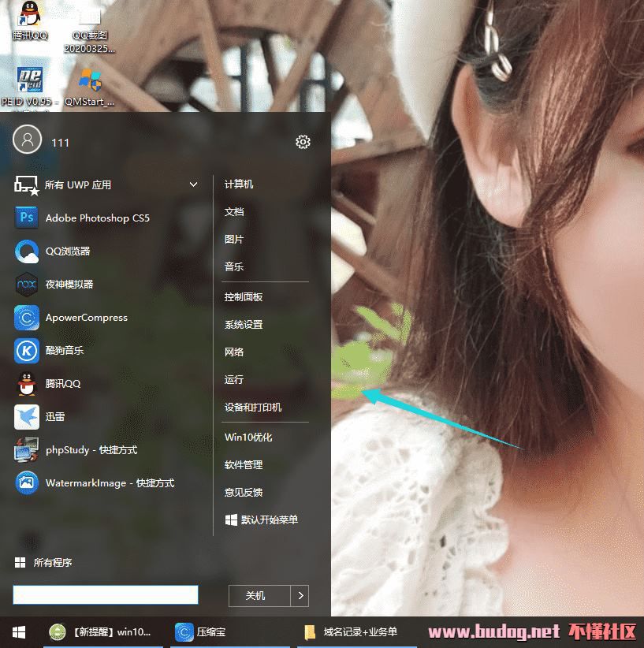Expand the 所有 UWP 应用 chevron
The width and height of the screenshot is (644, 648).
[x=194, y=185]
